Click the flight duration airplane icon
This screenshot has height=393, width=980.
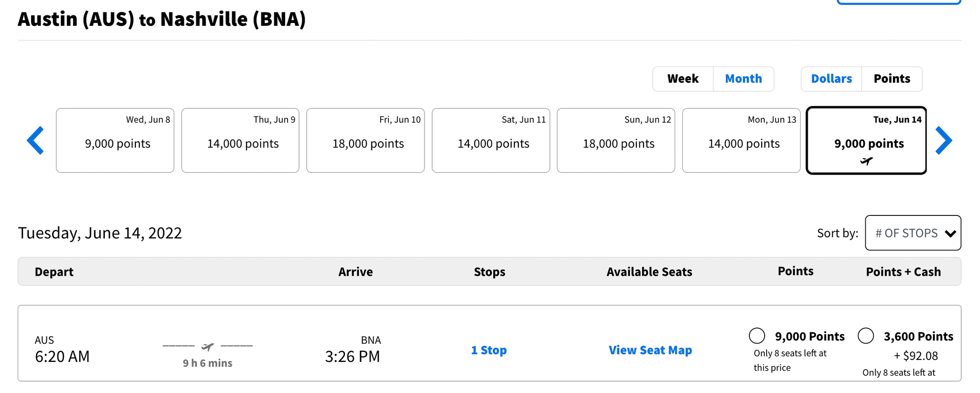point(208,346)
